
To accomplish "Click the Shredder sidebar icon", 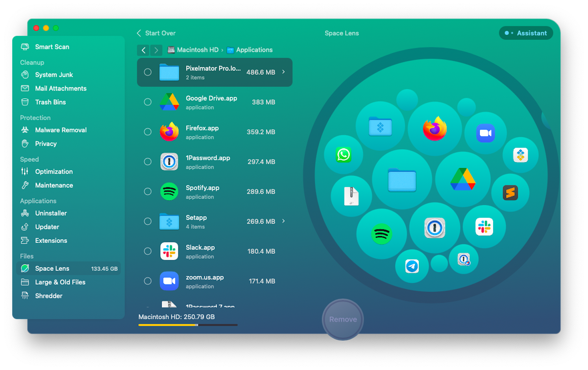I will tap(25, 296).
